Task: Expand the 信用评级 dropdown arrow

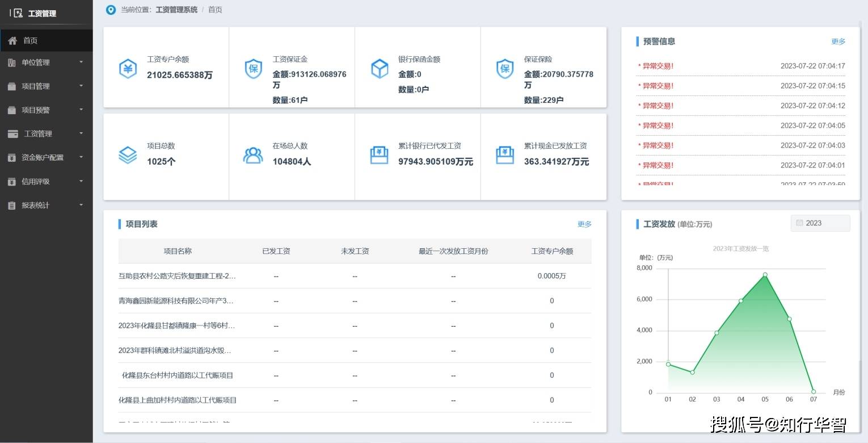Action: point(81,181)
